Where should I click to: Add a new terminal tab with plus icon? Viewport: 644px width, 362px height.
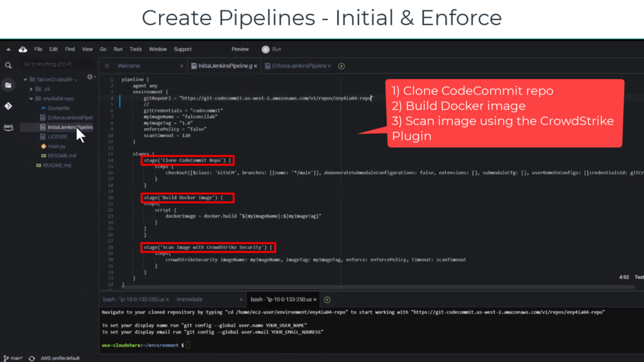tap(327, 300)
